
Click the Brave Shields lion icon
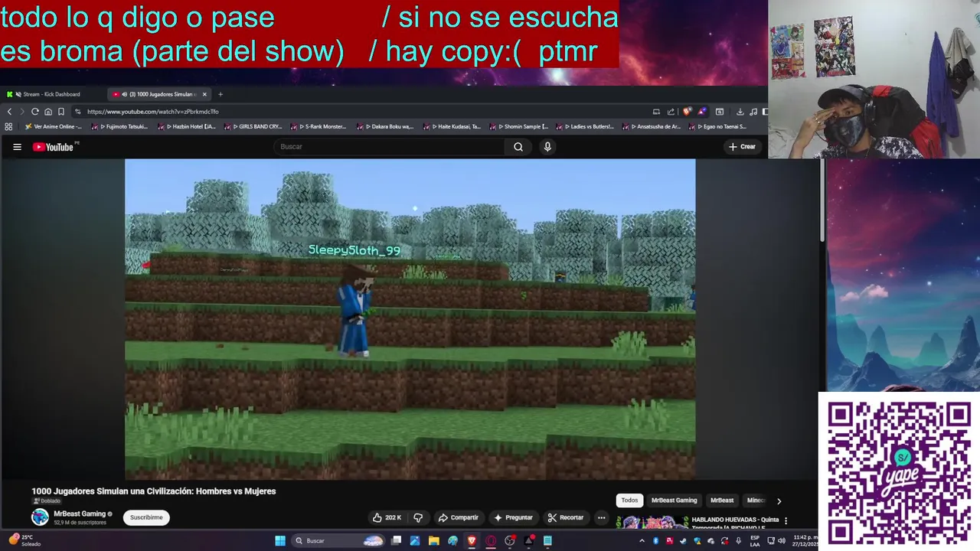(688, 112)
